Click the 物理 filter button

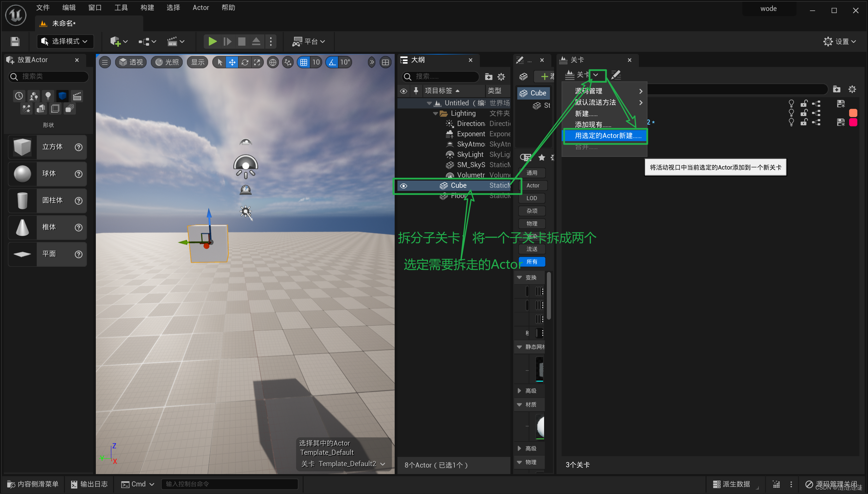pyautogui.click(x=532, y=223)
